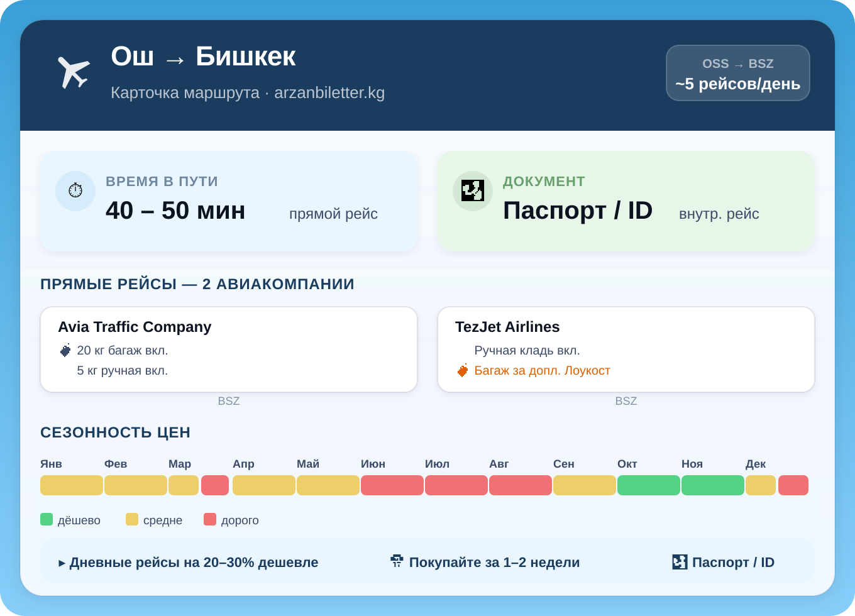Click the arzanbiletter.kg site link
The image size is (855, 616).
(x=329, y=93)
